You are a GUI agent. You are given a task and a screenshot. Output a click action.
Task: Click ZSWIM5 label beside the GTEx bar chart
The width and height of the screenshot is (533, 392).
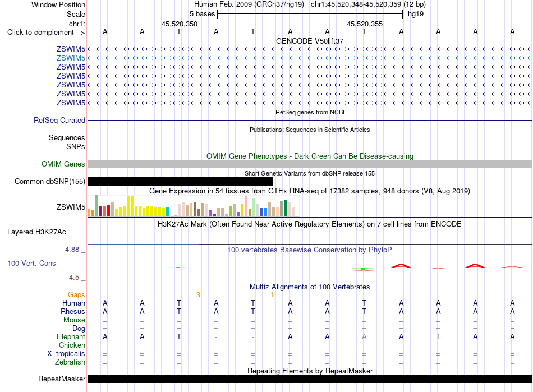pos(71,207)
